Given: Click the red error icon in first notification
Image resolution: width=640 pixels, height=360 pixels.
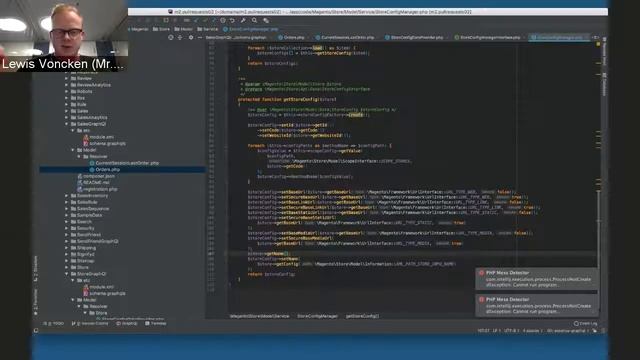Looking at the screenshot, I should coord(482,273).
